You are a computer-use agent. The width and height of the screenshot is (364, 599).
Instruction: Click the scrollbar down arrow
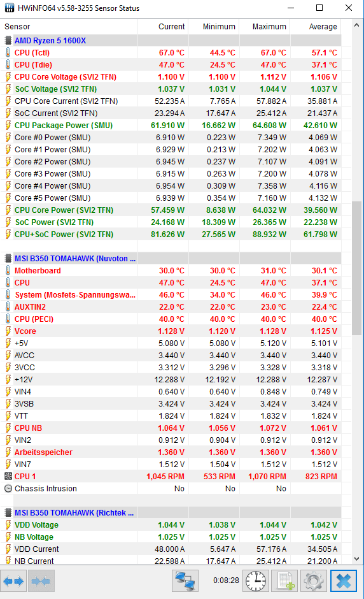coord(357,559)
